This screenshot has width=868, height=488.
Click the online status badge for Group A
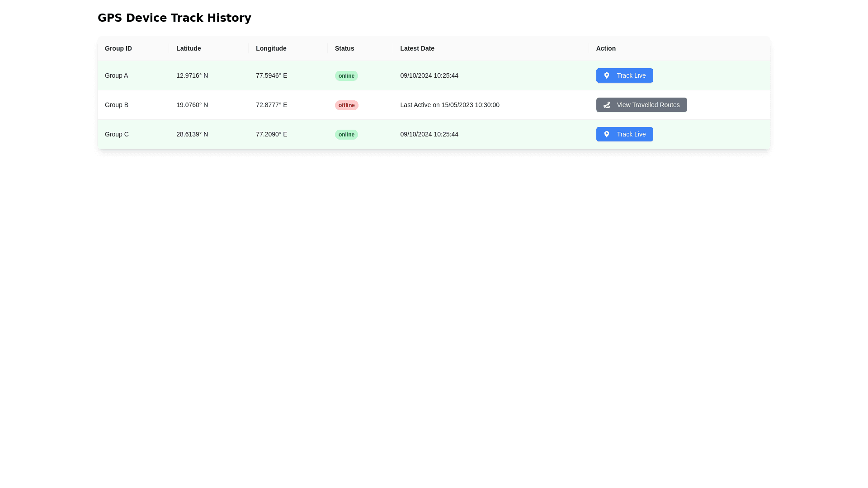pos(346,76)
